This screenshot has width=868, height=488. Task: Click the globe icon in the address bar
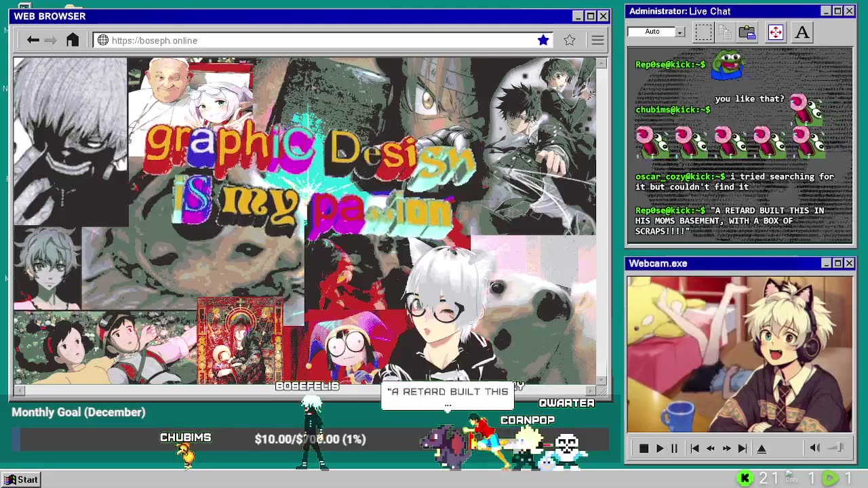(103, 41)
